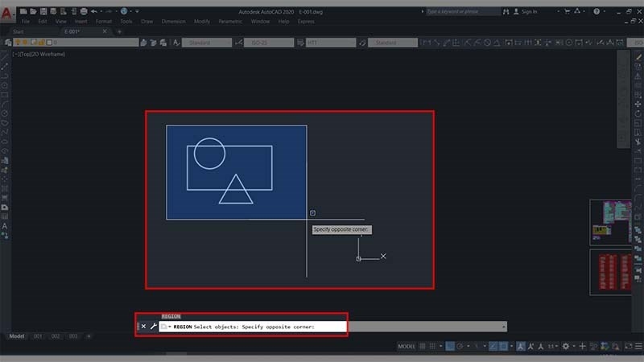Click the Sign In button

click(x=526, y=11)
